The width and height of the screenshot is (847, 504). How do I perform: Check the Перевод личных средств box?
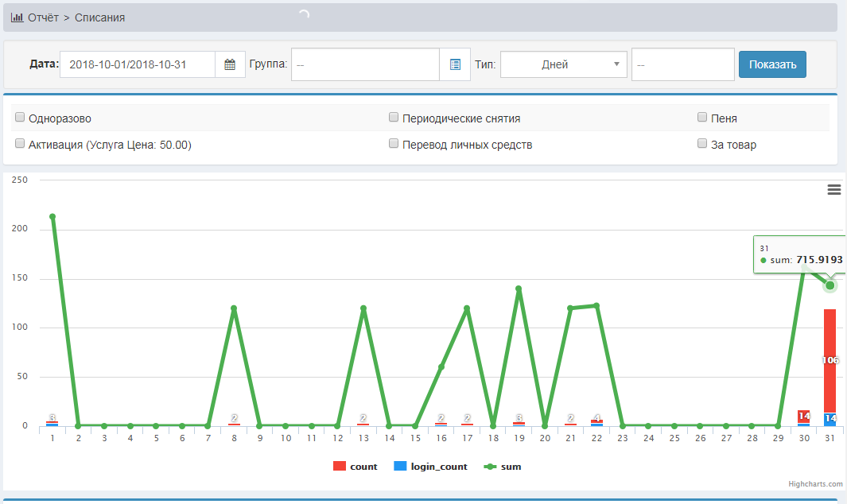pos(394,144)
